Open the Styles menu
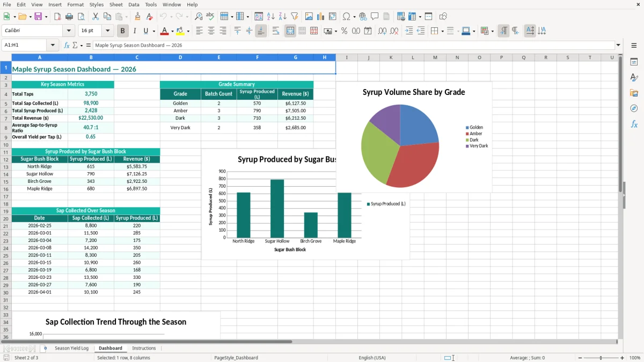This screenshot has width=644, height=362. point(97,4)
